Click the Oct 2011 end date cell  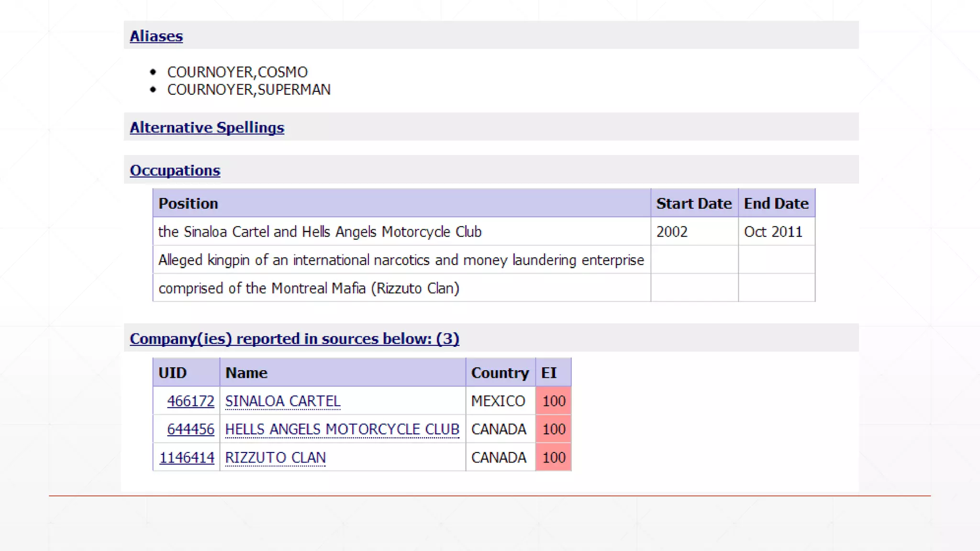pyautogui.click(x=772, y=232)
